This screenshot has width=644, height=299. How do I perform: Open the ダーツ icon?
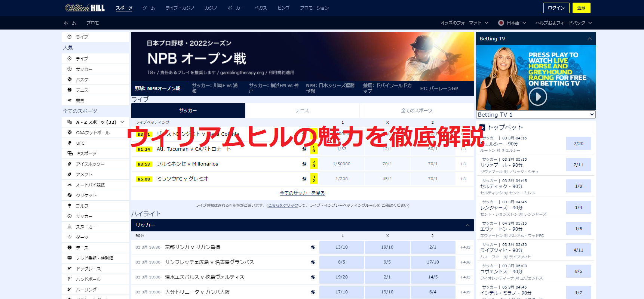(69, 237)
